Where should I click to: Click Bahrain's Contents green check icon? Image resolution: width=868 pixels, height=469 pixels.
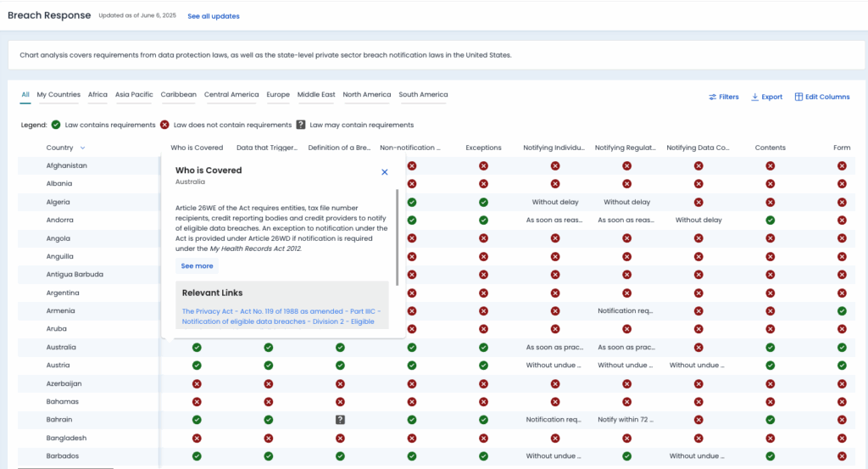(x=770, y=420)
